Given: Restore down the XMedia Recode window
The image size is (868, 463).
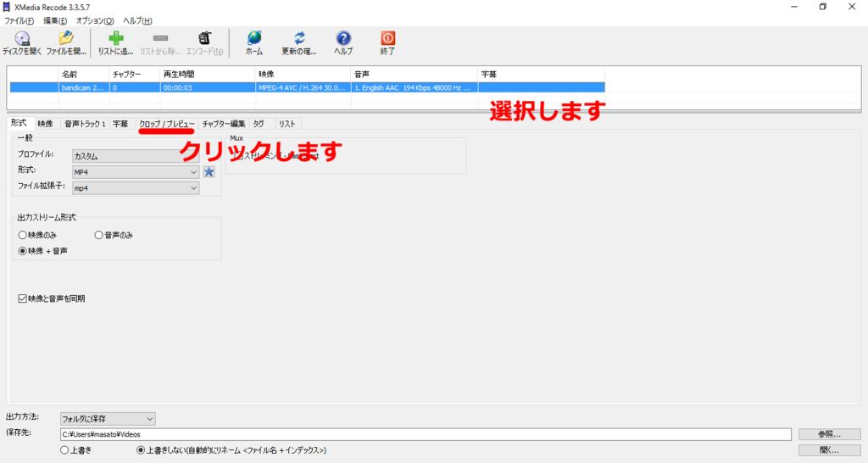Looking at the screenshot, I should click(823, 7).
